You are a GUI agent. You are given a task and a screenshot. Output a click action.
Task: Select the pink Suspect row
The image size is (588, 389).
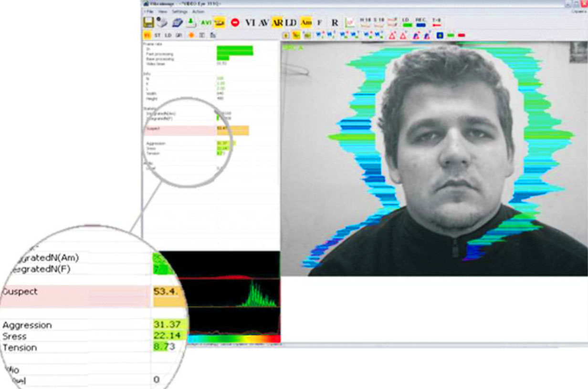[x=179, y=130]
